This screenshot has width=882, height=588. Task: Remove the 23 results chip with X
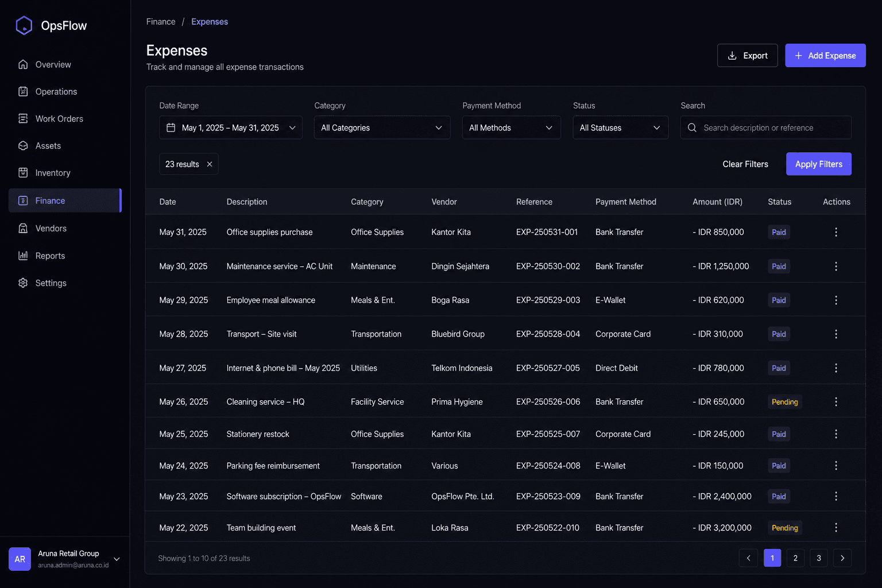click(210, 164)
